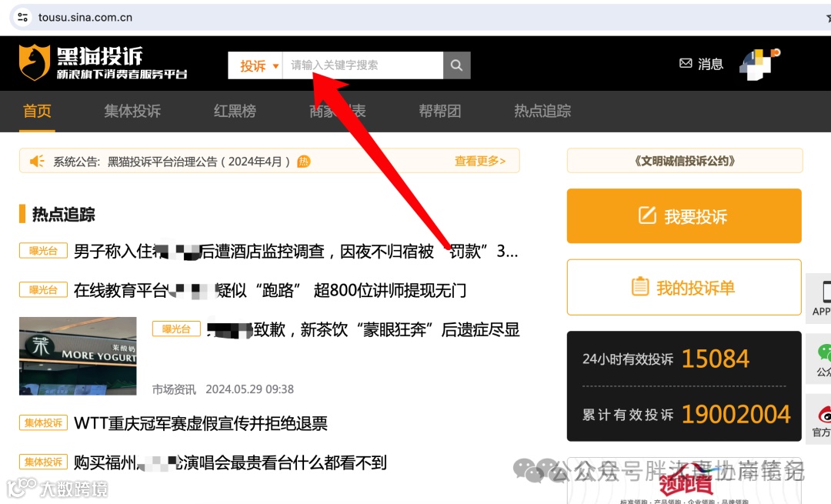
Task: Open the envelope 消息 messages icon
Action: [686, 64]
